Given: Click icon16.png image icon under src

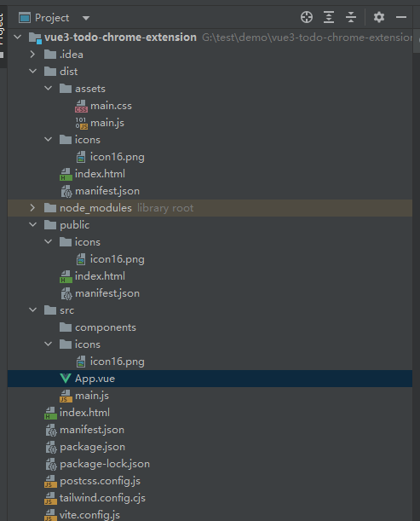Looking at the screenshot, I should click(x=81, y=362).
